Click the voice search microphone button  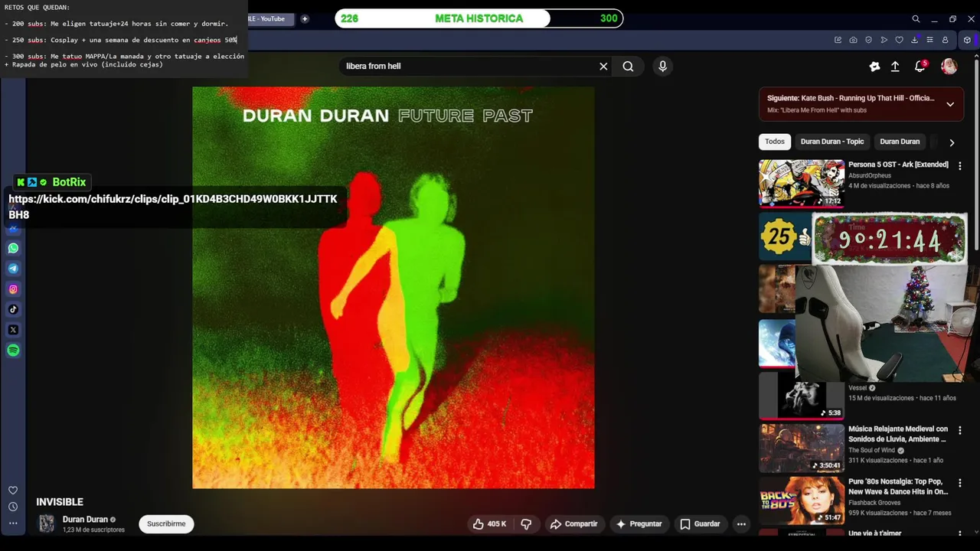pos(663,66)
